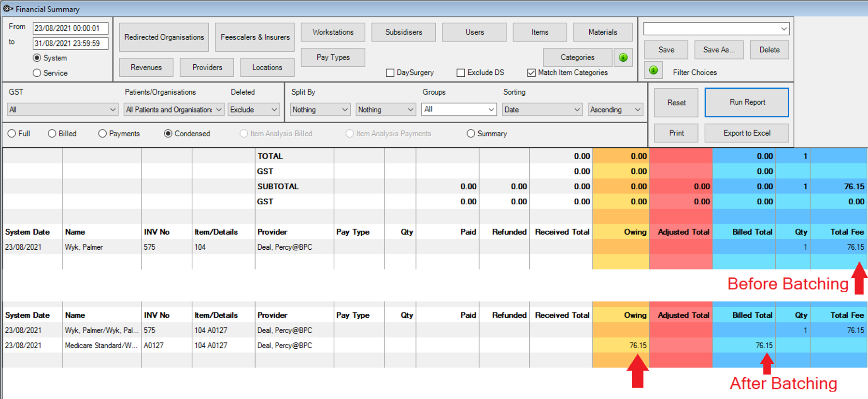Open the saved filter choices dropdown
The width and height of the screenshot is (868, 399).
716,29
